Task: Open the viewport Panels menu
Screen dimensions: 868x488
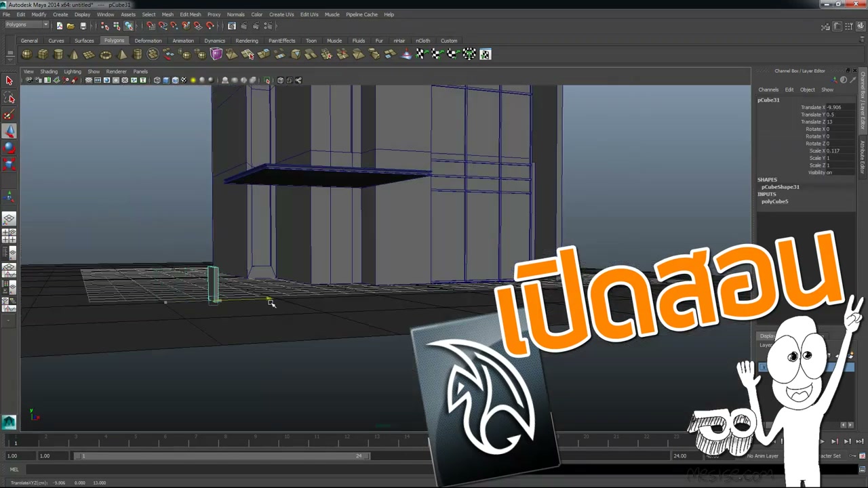Action: pos(140,71)
